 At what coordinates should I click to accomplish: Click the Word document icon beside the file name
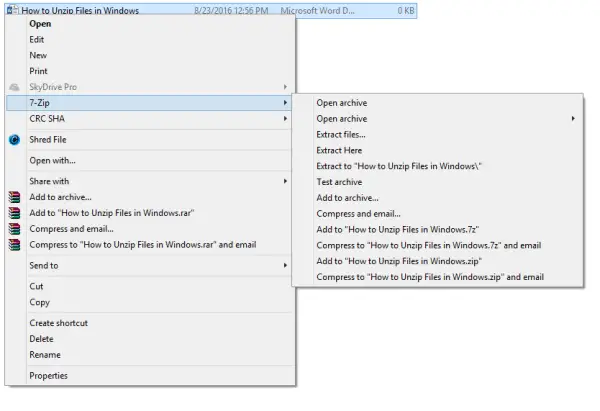(12, 10)
